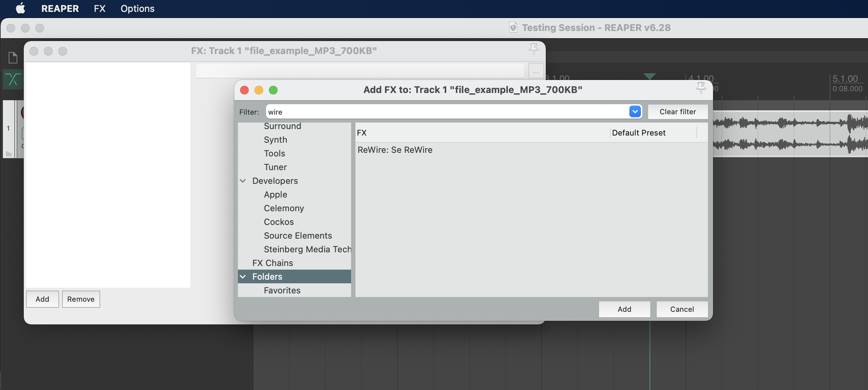
Task: Click the wire filter text field
Action: [447, 112]
